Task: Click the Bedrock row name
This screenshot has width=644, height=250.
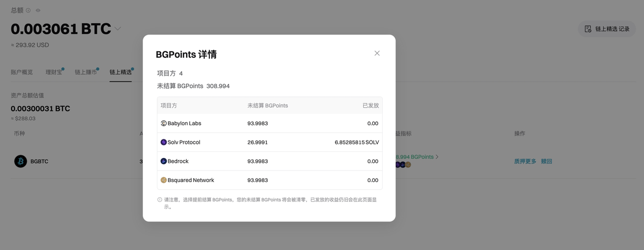Action: (178, 161)
